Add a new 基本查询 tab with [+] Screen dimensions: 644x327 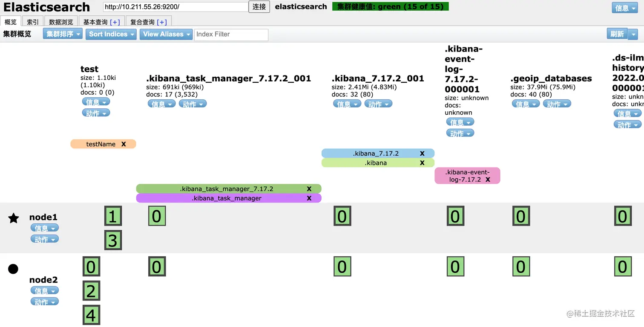(x=115, y=22)
